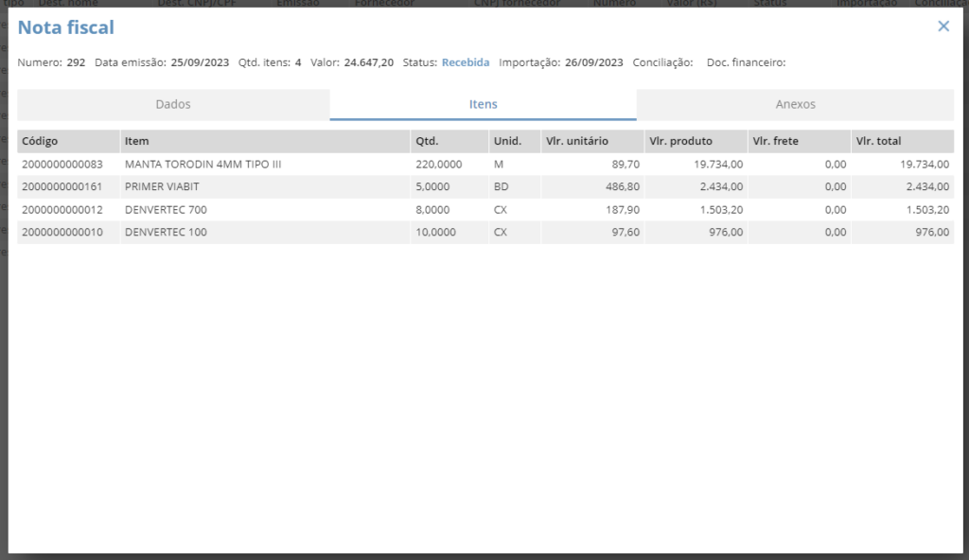Screen dimensions: 969x560
Task: Click invoice value 24.647,20
Action: click(369, 62)
